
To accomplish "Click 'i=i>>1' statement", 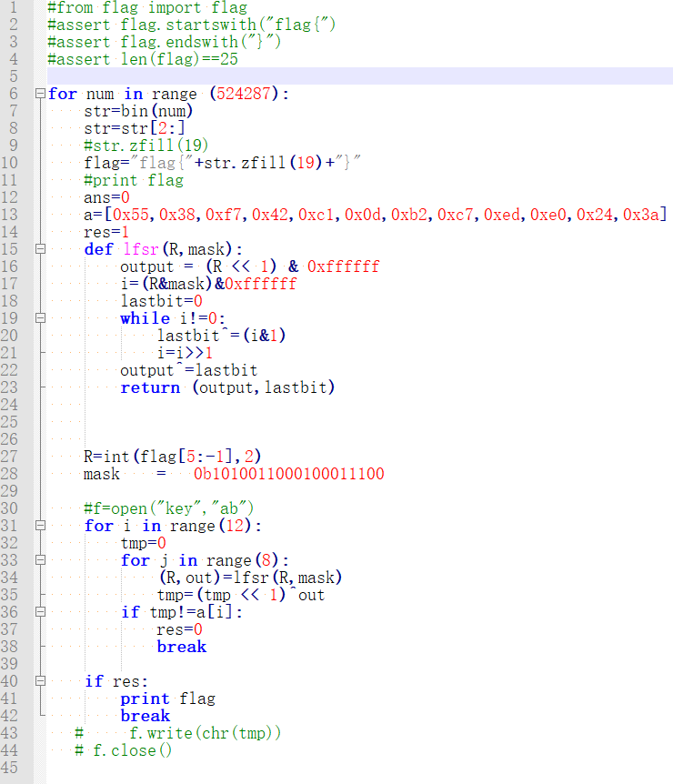I will point(185,353).
